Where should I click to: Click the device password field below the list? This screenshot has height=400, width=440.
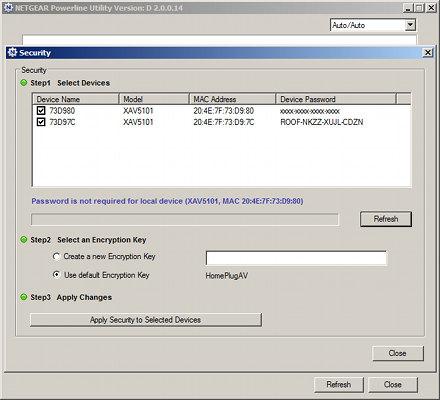pos(185,220)
